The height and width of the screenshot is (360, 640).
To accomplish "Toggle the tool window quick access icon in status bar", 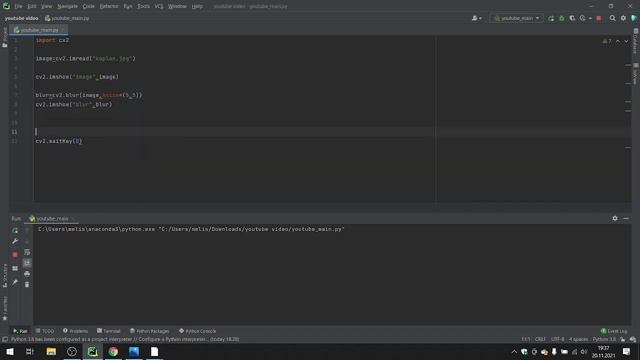I will pos(4,340).
